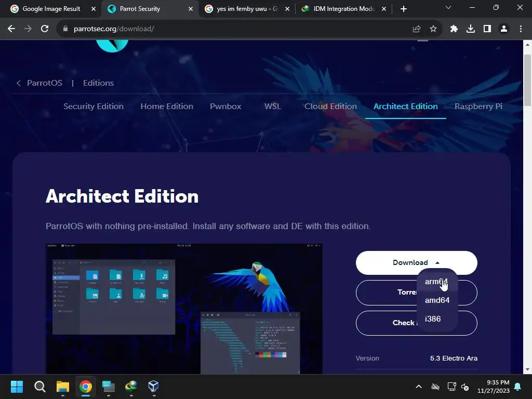Click the Architect Edition heading
Viewport: 532px width, 399px height.
[122, 196]
